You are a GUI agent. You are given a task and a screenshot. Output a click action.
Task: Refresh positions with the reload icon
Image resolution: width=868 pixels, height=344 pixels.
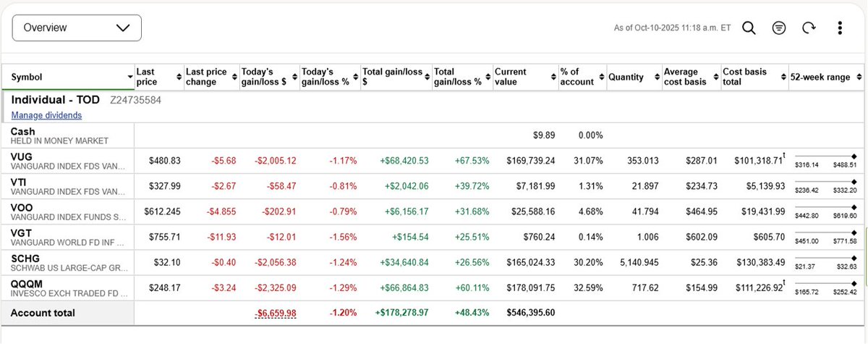pyautogui.click(x=809, y=28)
